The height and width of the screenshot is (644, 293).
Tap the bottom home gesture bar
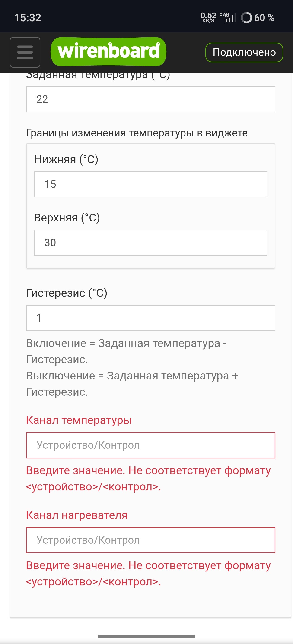(146, 637)
